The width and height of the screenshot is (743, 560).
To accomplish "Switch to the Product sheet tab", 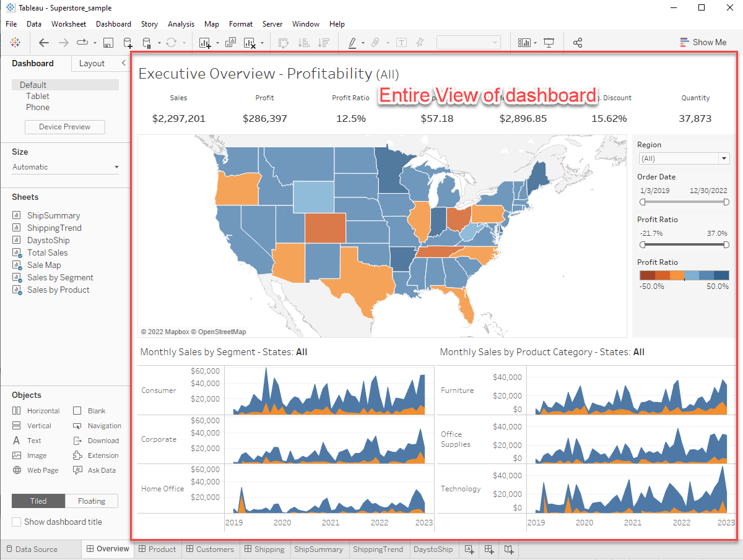I will 157,549.
